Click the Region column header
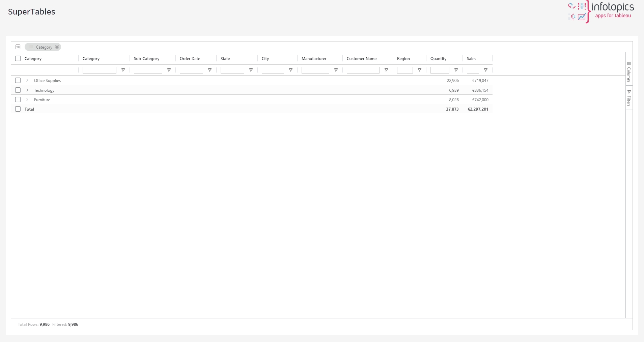Viewport: 644px width, 342px height. [403, 59]
